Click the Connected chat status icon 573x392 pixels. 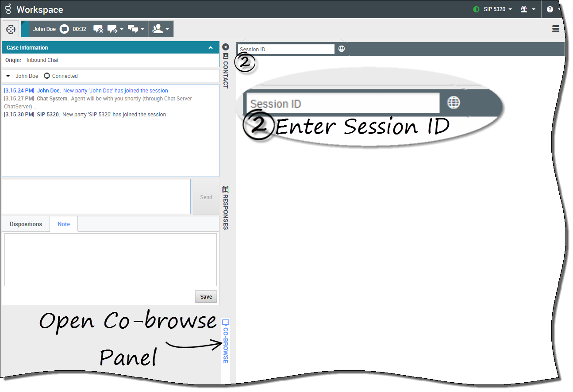pyautogui.click(x=47, y=76)
